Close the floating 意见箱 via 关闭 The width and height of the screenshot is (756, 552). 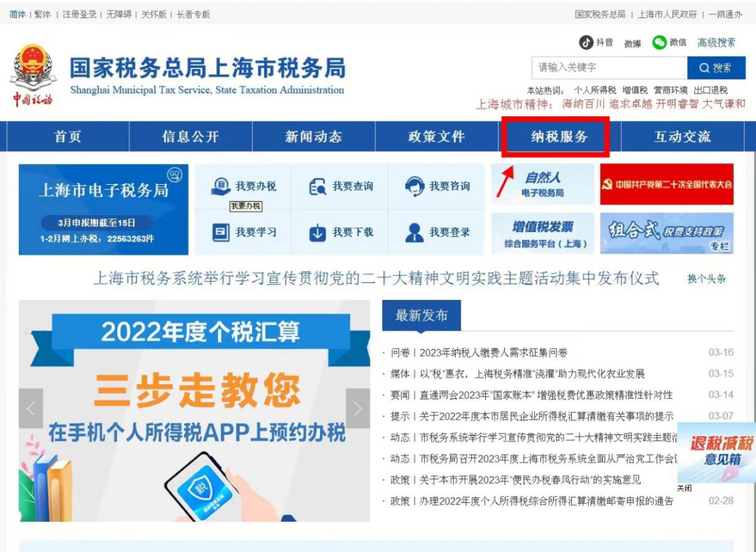685,488
